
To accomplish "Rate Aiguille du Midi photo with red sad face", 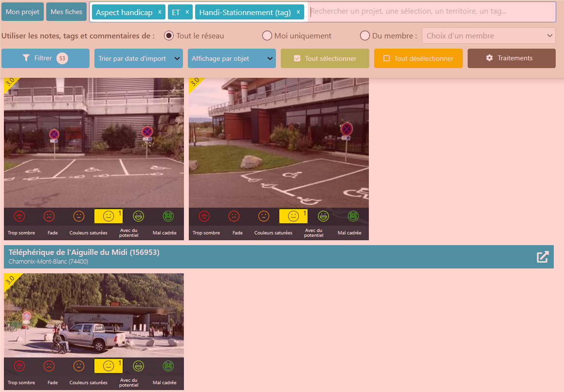I will (x=49, y=366).
